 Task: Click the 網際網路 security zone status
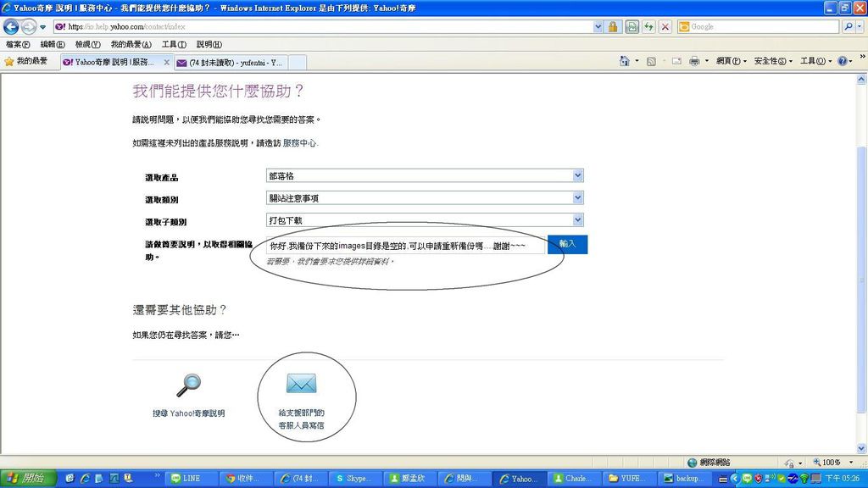click(709, 463)
